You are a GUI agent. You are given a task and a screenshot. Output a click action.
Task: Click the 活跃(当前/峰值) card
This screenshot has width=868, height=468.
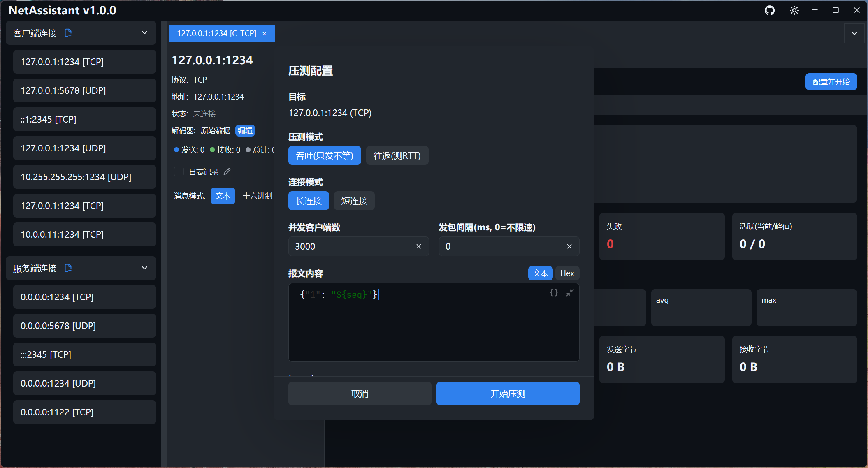click(x=795, y=236)
